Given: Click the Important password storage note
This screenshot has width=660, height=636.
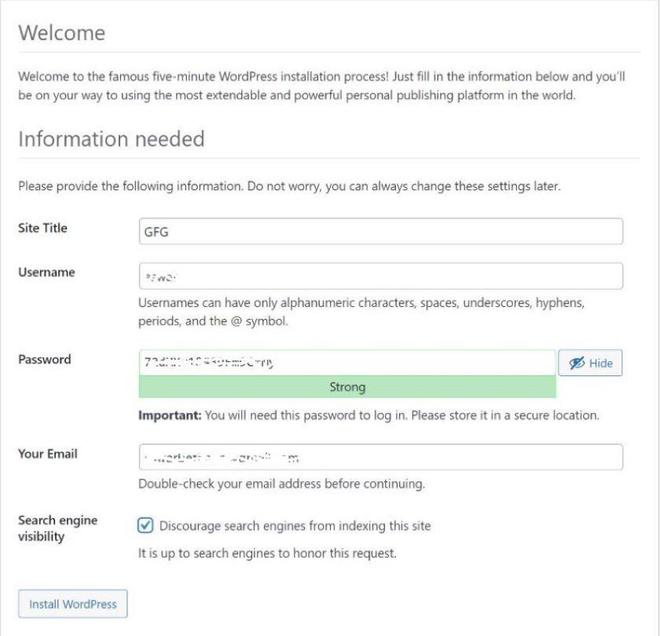Looking at the screenshot, I should (x=369, y=415).
